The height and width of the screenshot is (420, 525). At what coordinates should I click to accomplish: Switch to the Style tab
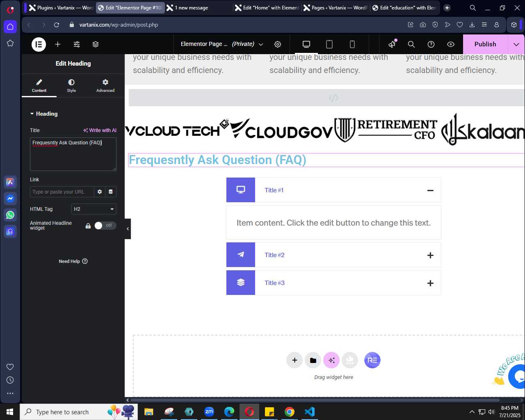[71, 86]
